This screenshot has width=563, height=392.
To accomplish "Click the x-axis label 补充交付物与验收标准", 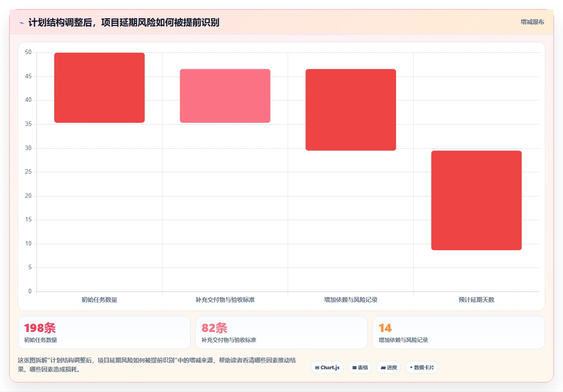I will (x=225, y=300).
